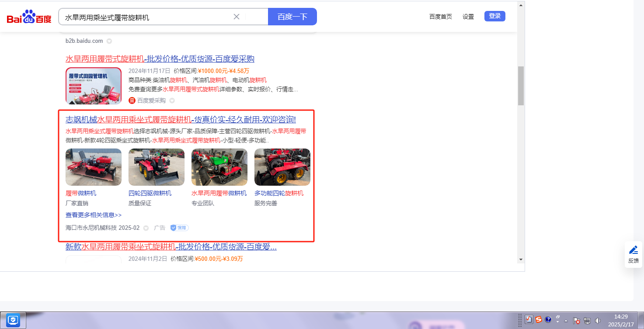The image size is (644, 329).
Task: Click the vertical scrollbar thumb
Action: [521, 86]
